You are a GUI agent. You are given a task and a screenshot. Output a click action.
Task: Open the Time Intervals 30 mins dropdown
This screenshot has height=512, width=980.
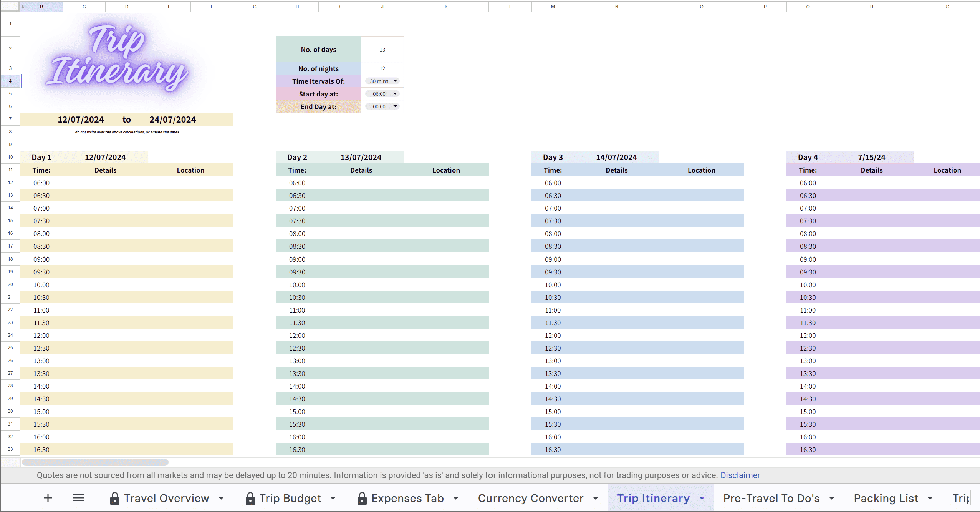pyautogui.click(x=382, y=81)
